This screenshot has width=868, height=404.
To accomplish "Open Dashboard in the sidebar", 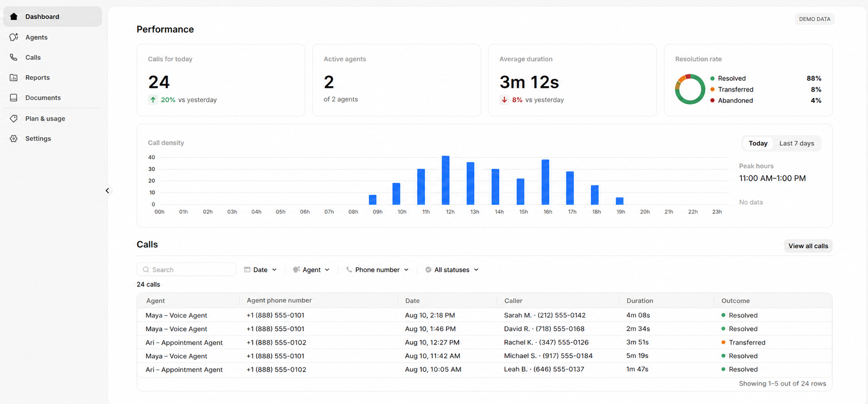I will point(52,17).
